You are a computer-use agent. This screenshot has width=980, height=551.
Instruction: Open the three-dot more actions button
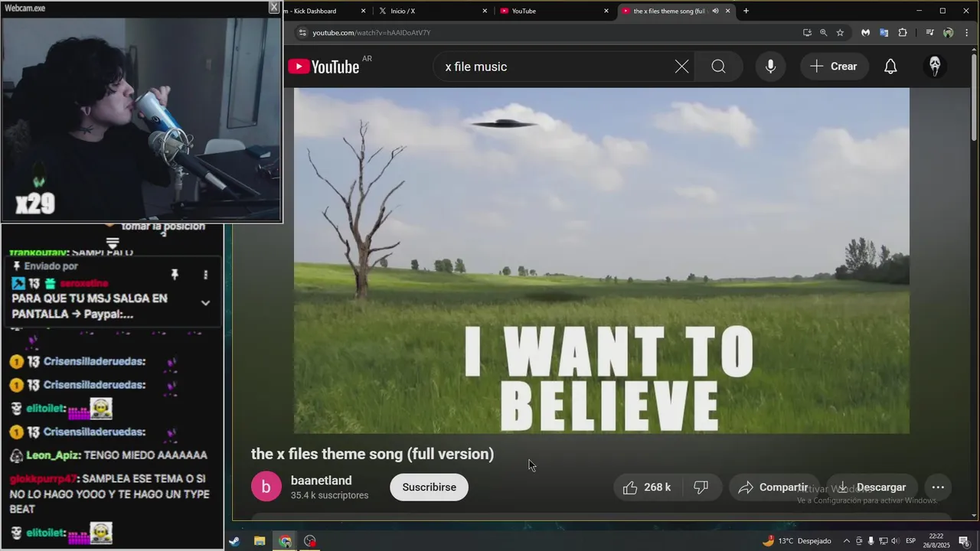(x=938, y=487)
